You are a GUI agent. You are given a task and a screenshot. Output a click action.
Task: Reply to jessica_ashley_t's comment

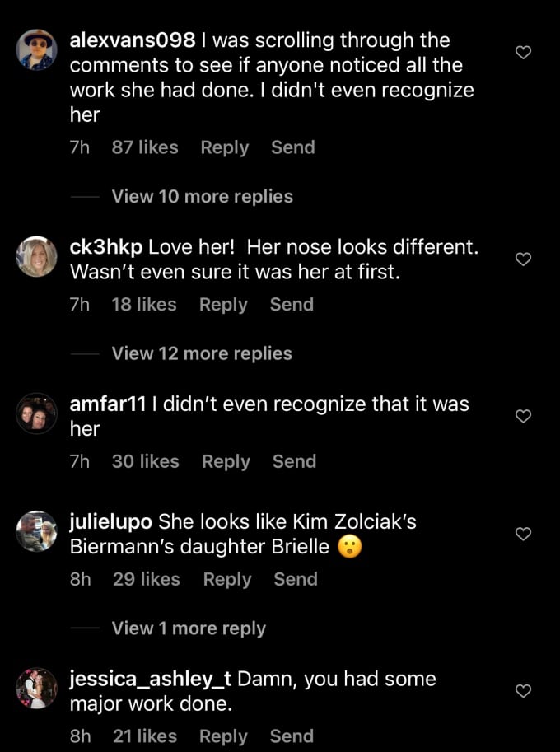coord(223,736)
